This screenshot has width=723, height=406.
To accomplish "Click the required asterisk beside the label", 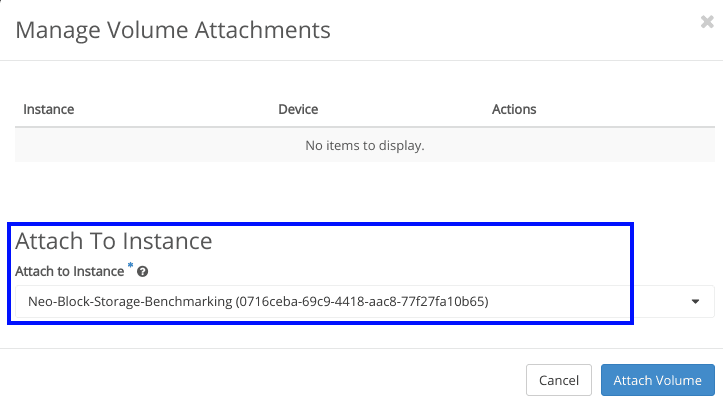I will pyautogui.click(x=130, y=267).
